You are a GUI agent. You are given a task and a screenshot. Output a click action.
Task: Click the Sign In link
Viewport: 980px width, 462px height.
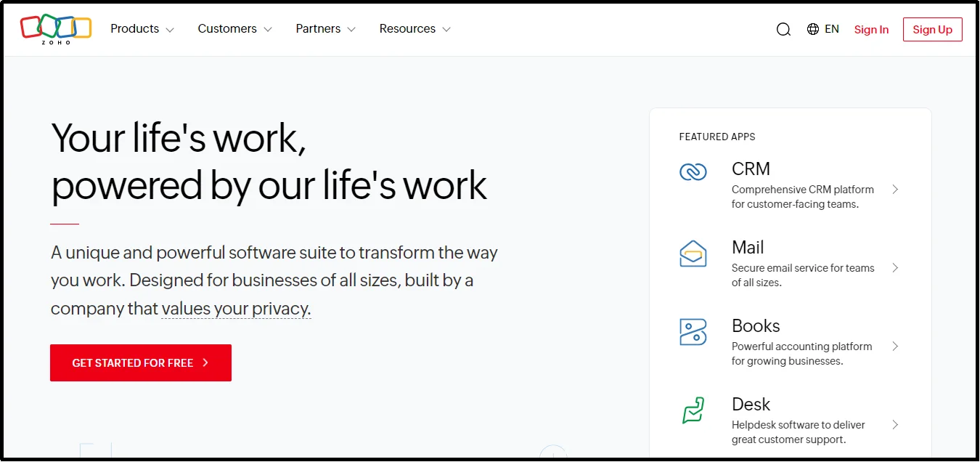tap(871, 30)
